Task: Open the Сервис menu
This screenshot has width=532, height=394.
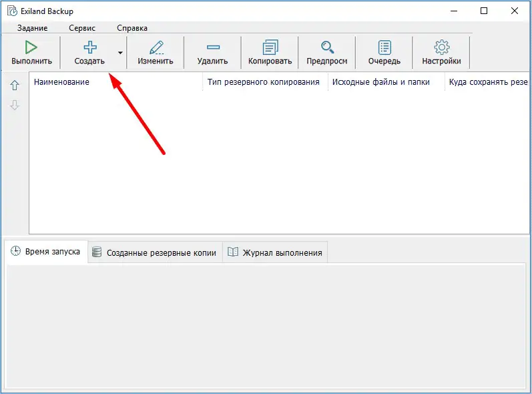Action: point(82,28)
